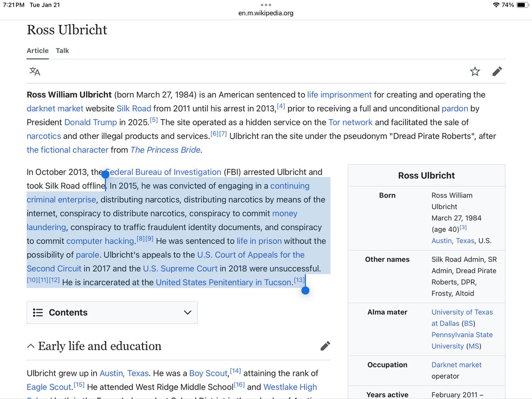
Task: Tap the battery indicator in status bar
Action: pyautogui.click(x=523, y=5)
